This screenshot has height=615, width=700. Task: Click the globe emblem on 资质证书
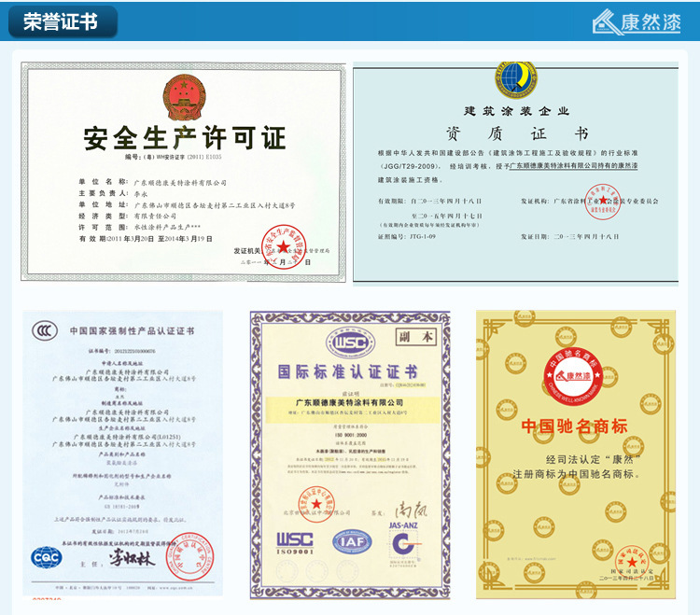(515, 79)
